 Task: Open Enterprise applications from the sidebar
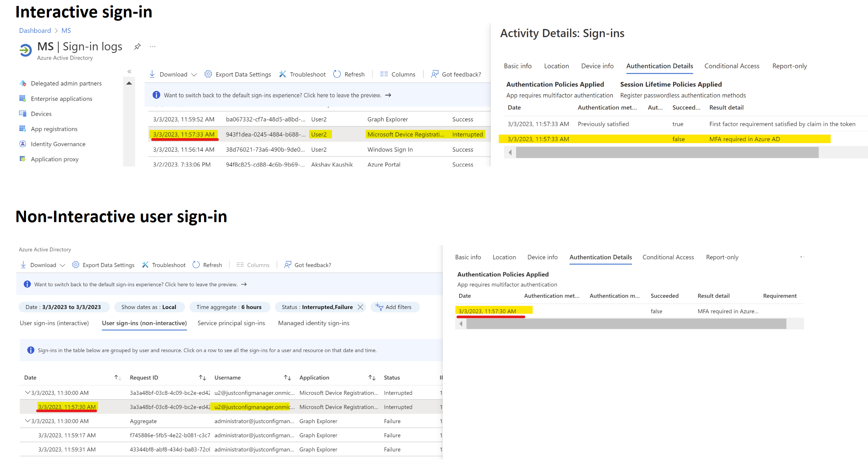tap(61, 98)
